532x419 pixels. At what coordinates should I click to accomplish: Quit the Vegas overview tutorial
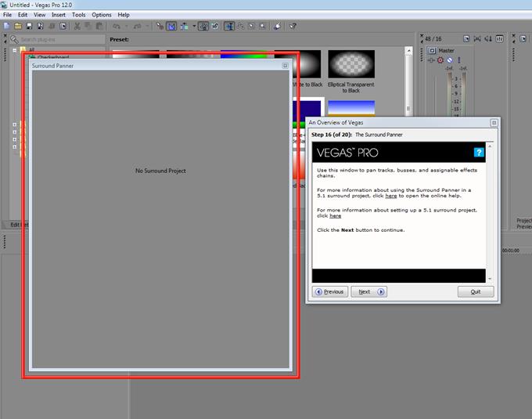click(476, 291)
